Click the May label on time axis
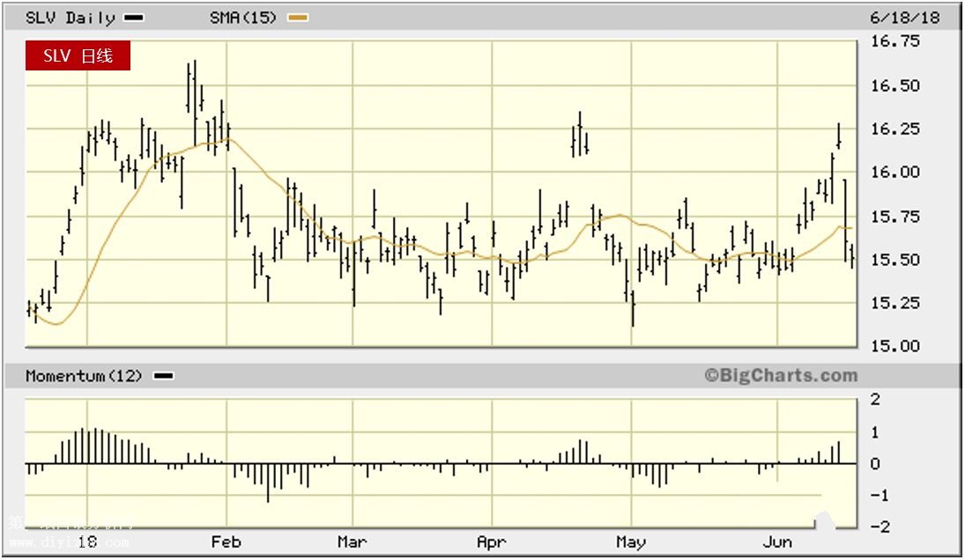The image size is (965, 560). [x=631, y=542]
